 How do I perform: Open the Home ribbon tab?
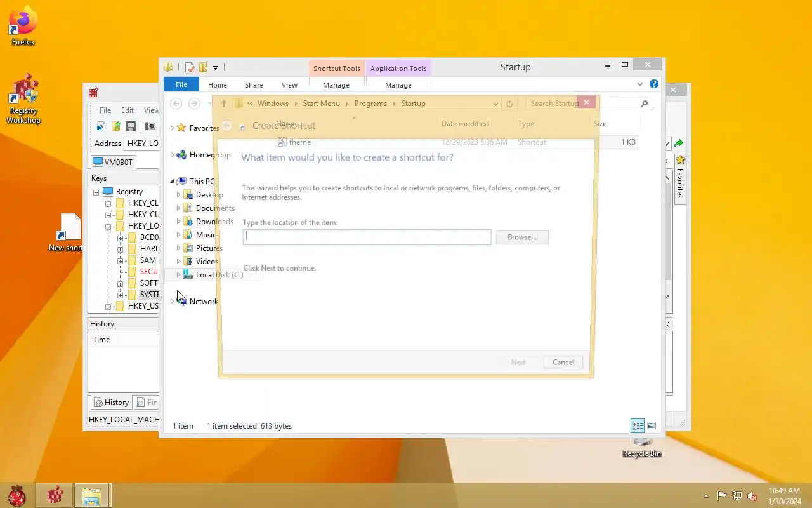[218, 84]
